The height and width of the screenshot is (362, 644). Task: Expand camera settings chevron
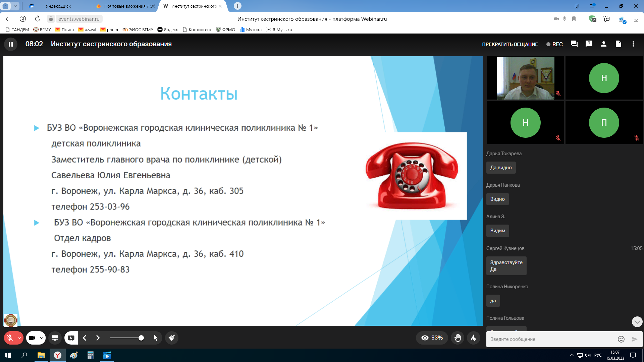pos(42,338)
